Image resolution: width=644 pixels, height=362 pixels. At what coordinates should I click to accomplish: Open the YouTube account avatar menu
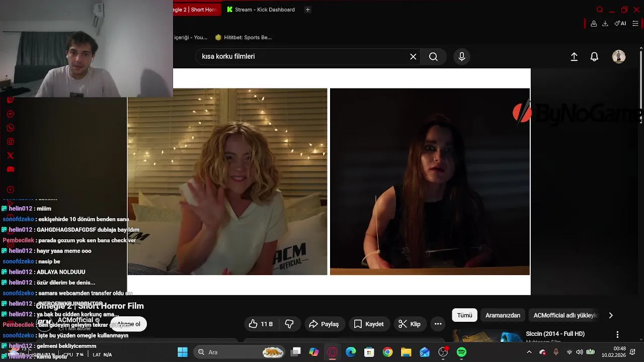tap(619, 57)
